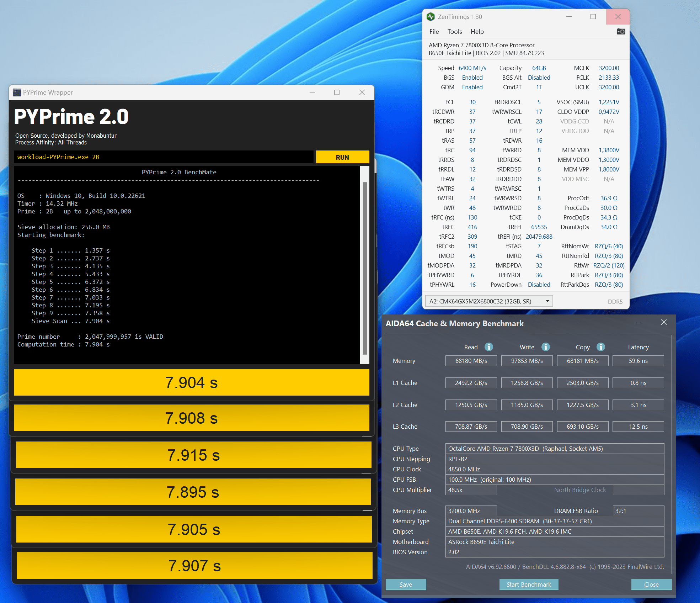Click the Memory Type DDR5-6400 field
The image size is (700, 603).
[555, 521]
